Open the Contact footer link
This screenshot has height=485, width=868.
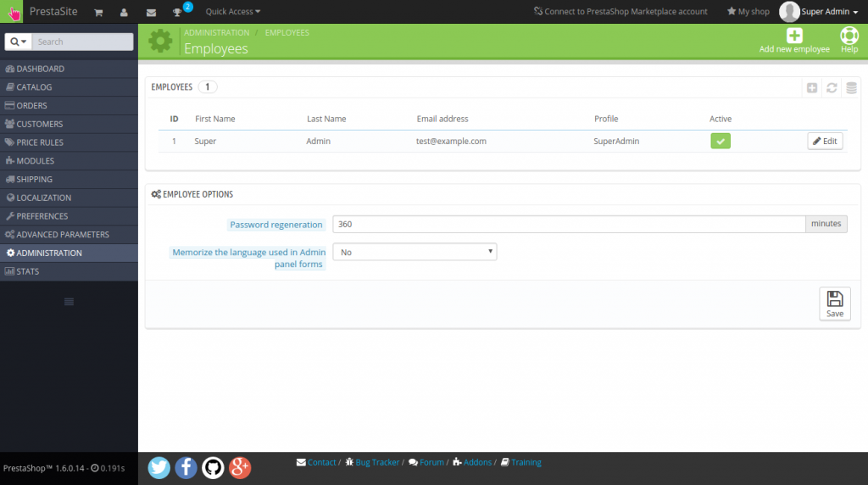[x=321, y=462]
